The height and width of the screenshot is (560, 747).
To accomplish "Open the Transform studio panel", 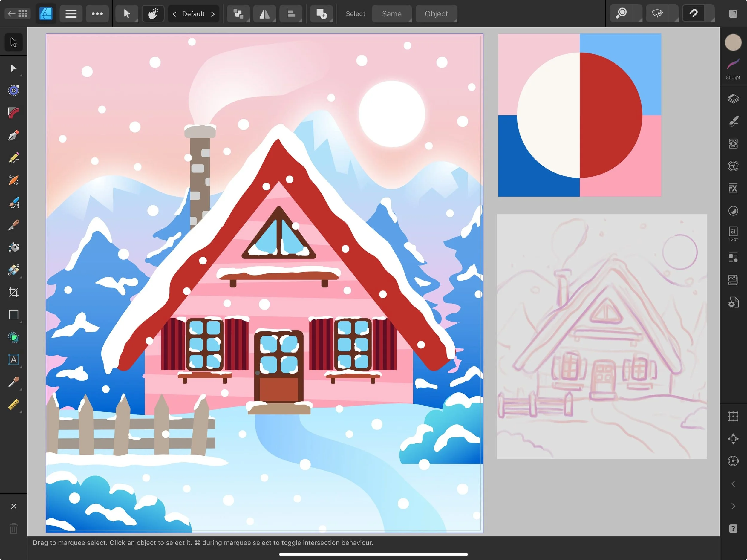I will (733, 416).
